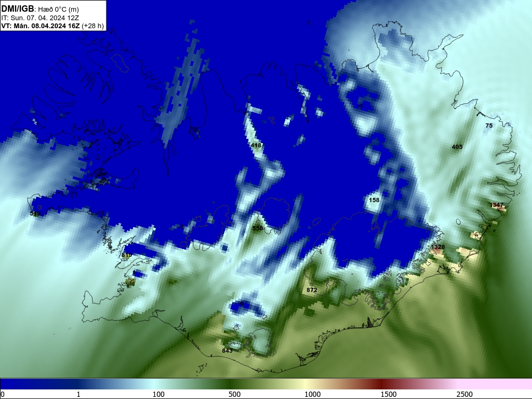Click the 550 height value label

257,228
